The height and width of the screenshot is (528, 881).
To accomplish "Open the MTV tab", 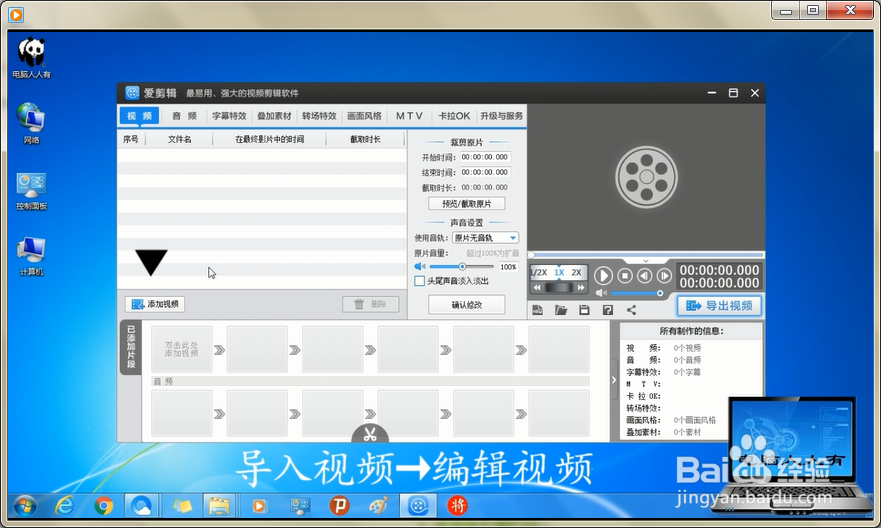I will 409,116.
